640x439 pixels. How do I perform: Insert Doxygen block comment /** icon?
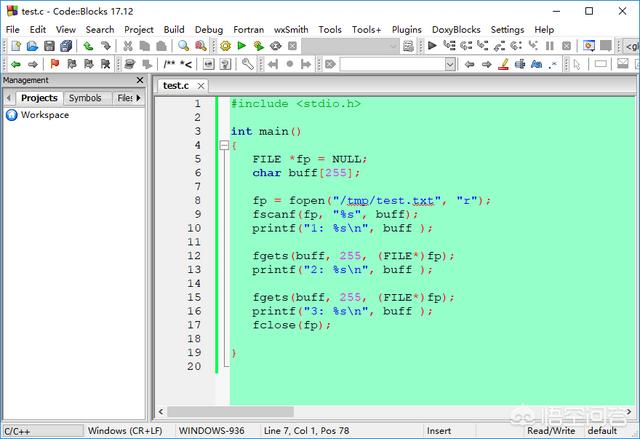[170, 64]
